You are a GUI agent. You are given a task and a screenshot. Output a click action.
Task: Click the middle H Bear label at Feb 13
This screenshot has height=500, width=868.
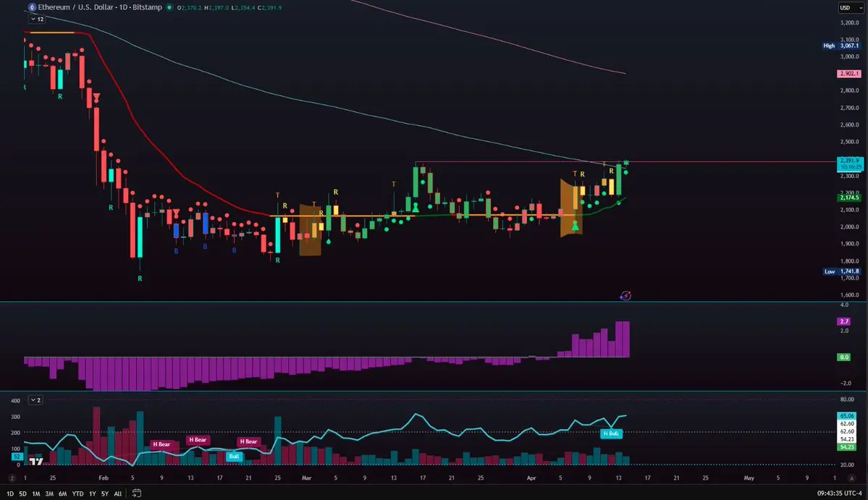point(198,440)
